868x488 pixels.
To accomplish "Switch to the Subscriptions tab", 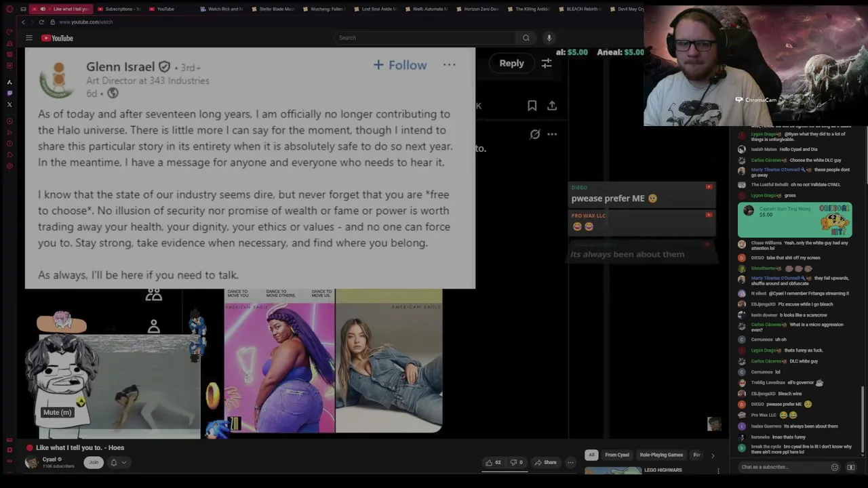I will [118, 9].
